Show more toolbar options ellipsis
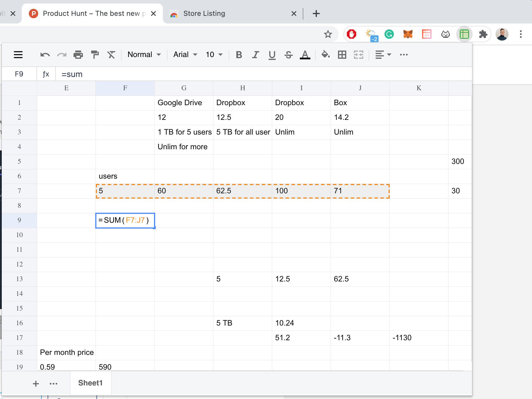Image resolution: width=532 pixels, height=399 pixels. (404, 55)
